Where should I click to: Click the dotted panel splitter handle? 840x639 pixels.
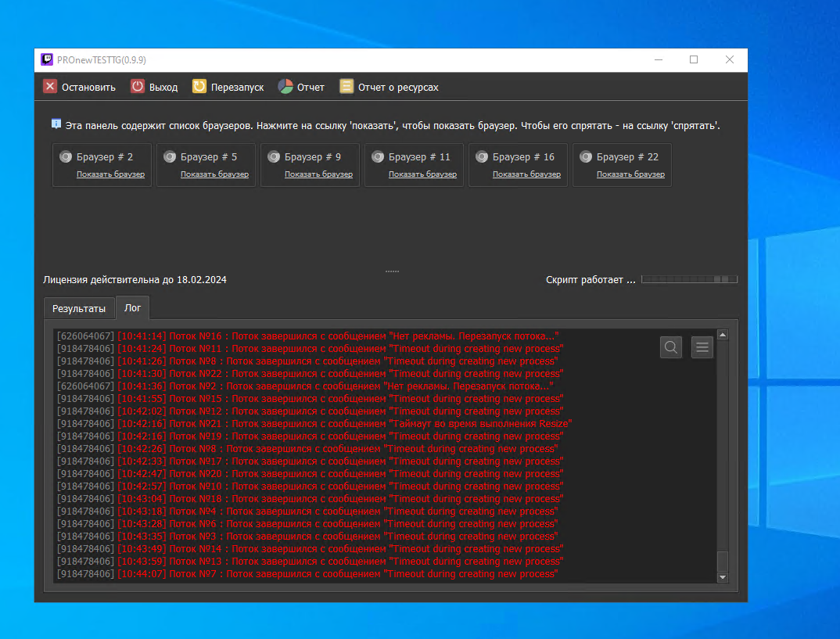click(x=392, y=271)
